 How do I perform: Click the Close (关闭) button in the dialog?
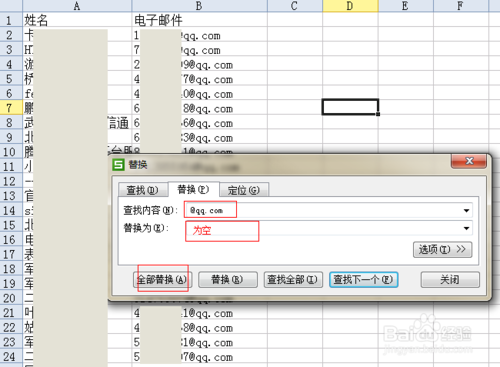click(450, 280)
